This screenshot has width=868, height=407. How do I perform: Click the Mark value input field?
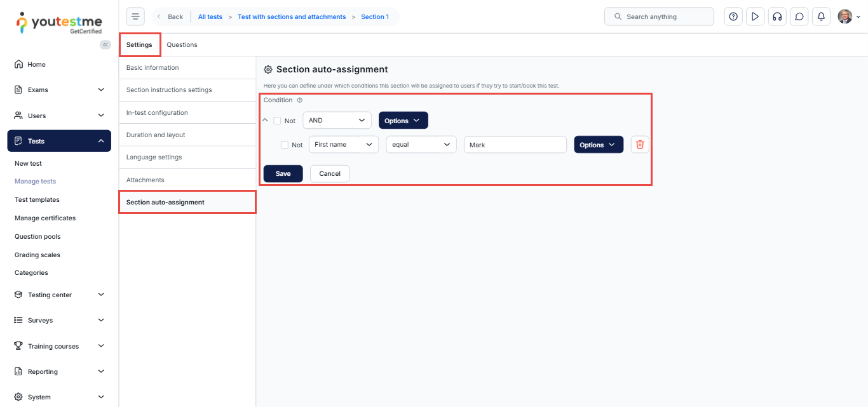(515, 145)
